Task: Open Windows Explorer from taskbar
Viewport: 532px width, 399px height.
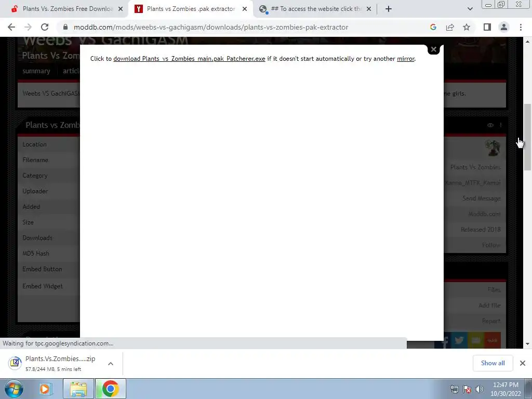Action: coord(78,389)
